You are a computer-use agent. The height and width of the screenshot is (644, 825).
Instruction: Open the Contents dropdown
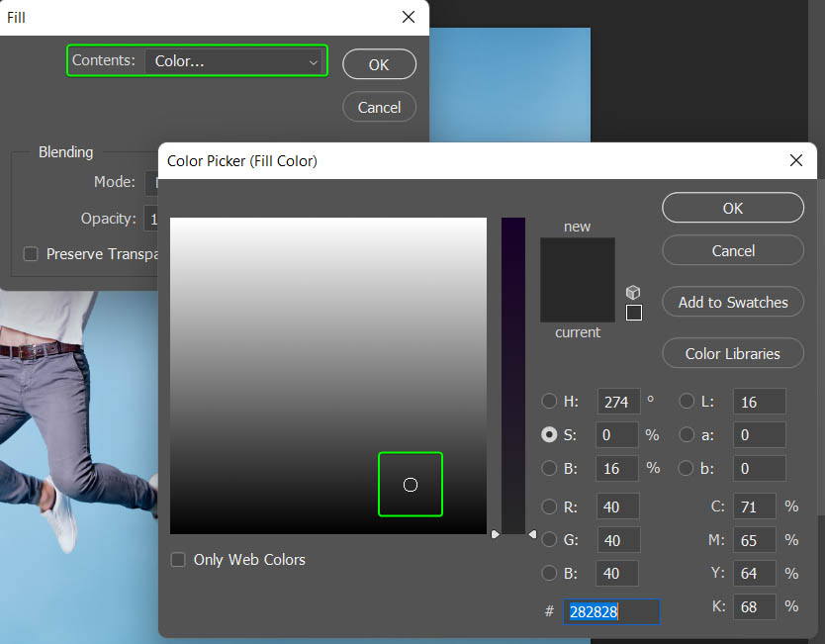(x=235, y=61)
